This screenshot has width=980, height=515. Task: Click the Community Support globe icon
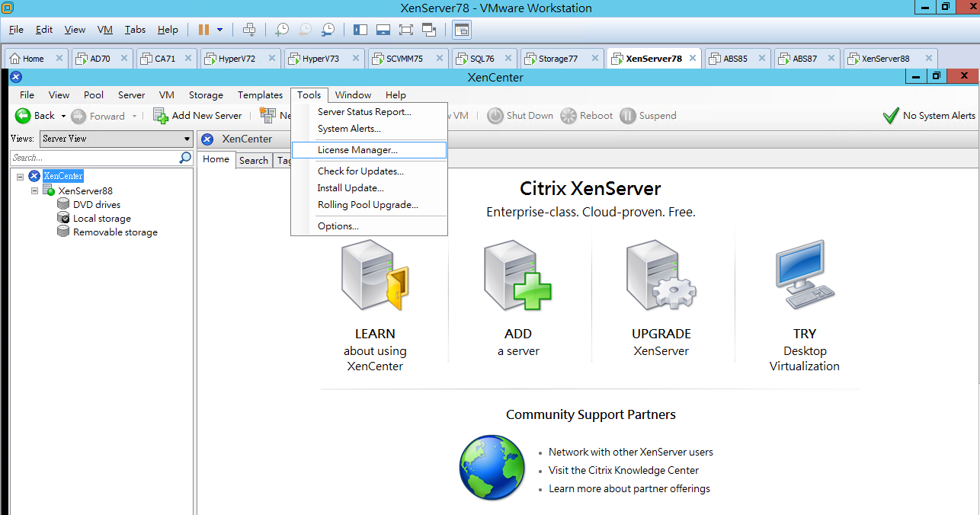pos(492,467)
